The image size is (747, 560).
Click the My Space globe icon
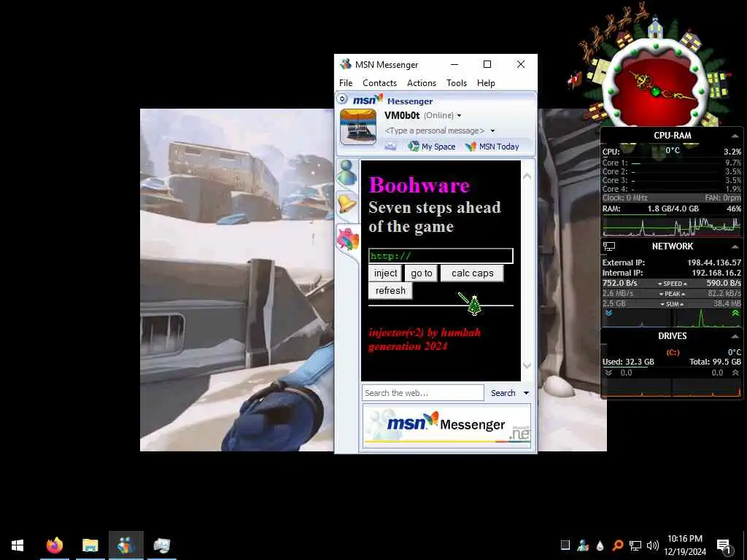coord(413,146)
